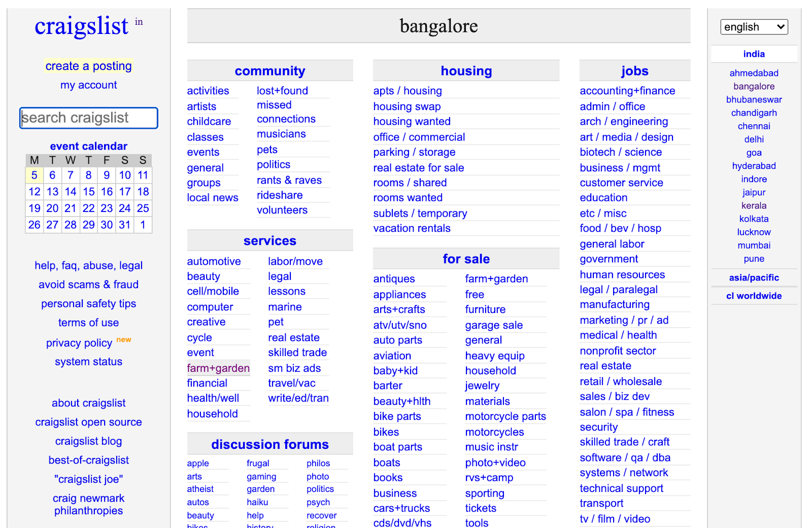Open accounting+finance jobs

click(627, 91)
